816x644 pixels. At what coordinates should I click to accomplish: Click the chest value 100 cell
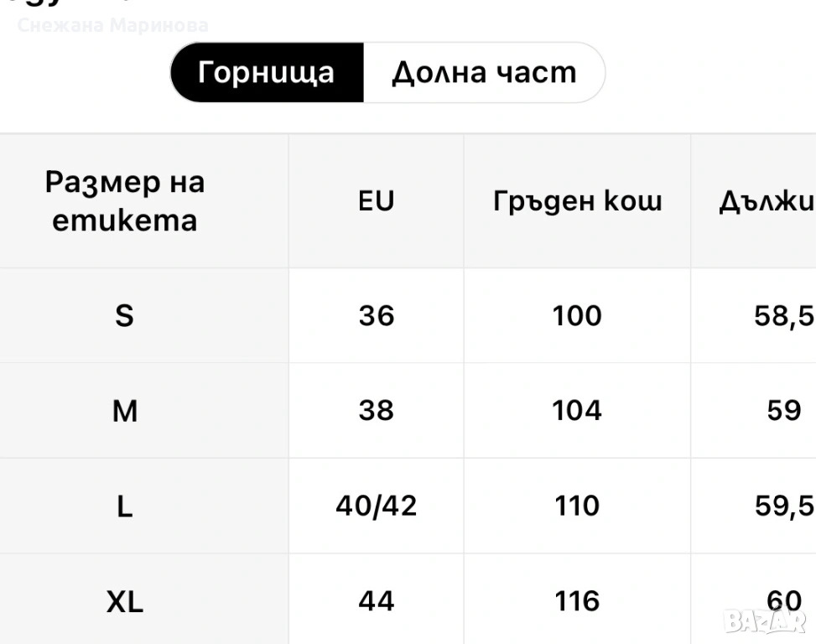(577, 316)
